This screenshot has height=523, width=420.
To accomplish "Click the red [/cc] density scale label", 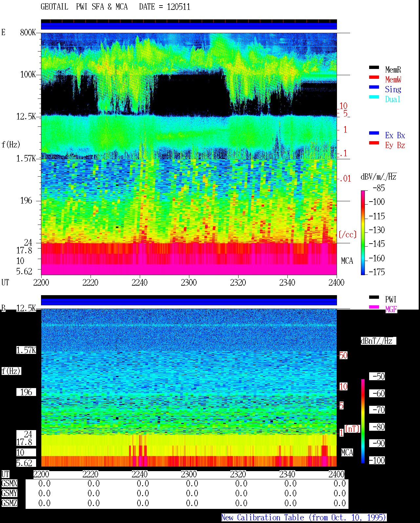I will click(x=347, y=235).
